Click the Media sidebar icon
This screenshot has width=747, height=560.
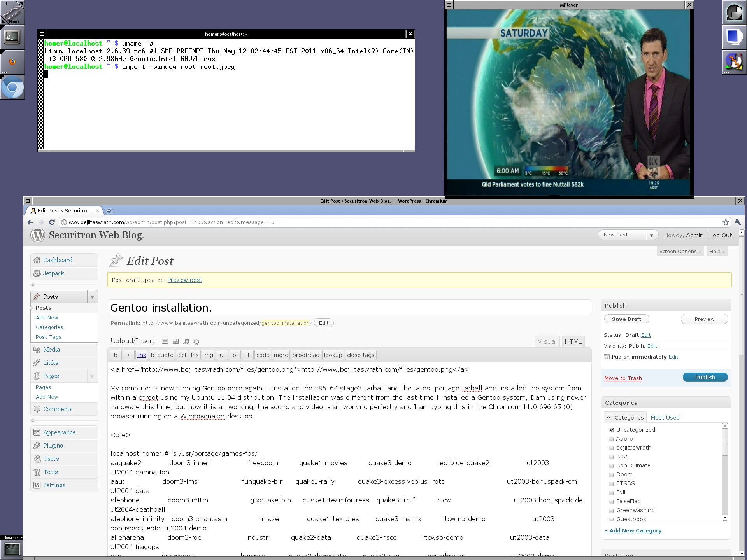37,350
